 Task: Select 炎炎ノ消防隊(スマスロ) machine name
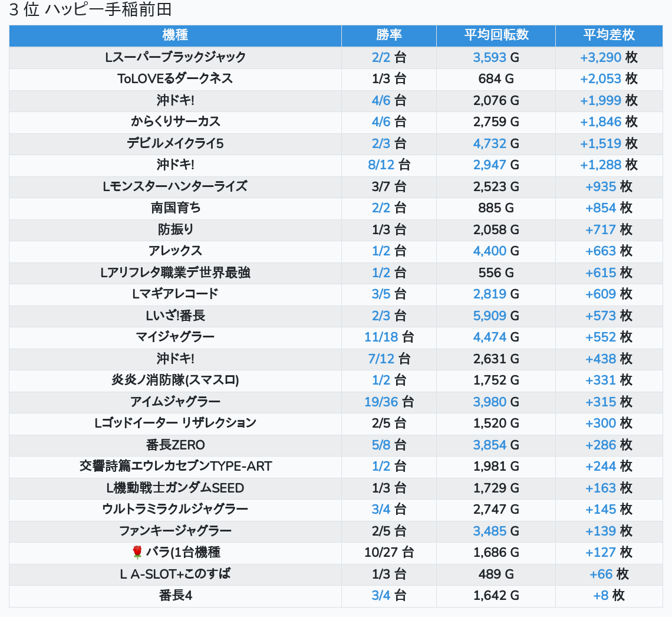[x=175, y=380]
